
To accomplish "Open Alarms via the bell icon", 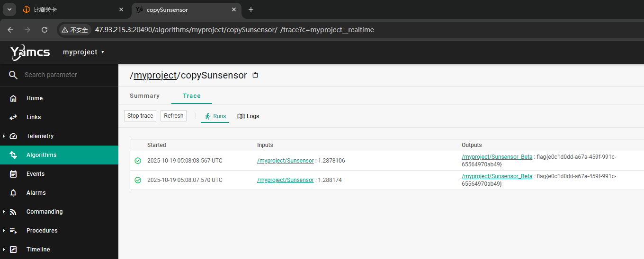I will click(13, 193).
